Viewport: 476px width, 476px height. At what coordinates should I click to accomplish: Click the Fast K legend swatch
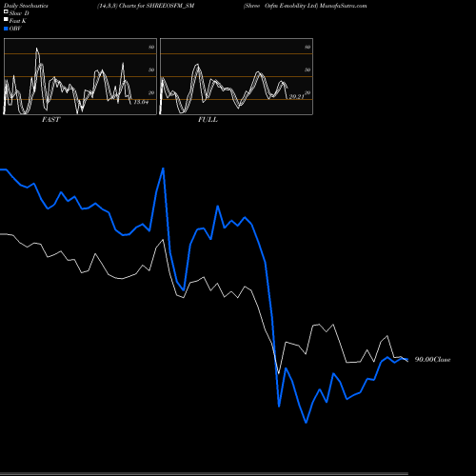pyautogui.click(x=6, y=19)
